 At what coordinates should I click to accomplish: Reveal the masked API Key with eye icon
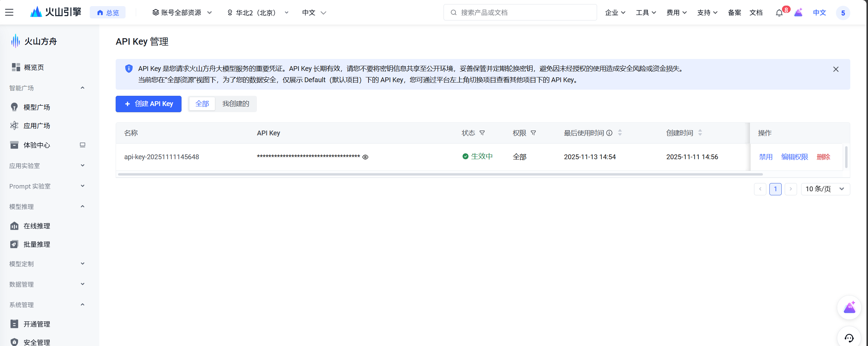pyautogui.click(x=365, y=157)
